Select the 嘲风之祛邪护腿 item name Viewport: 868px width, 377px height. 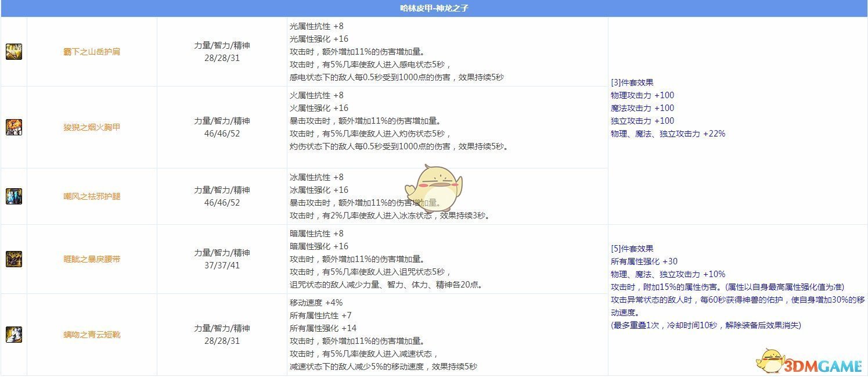(92, 196)
